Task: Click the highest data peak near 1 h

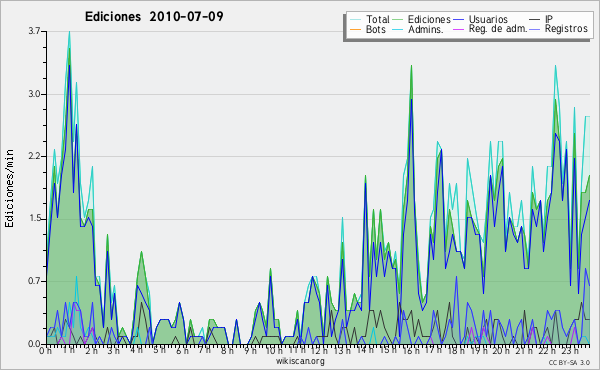Action: coord(69,32)
